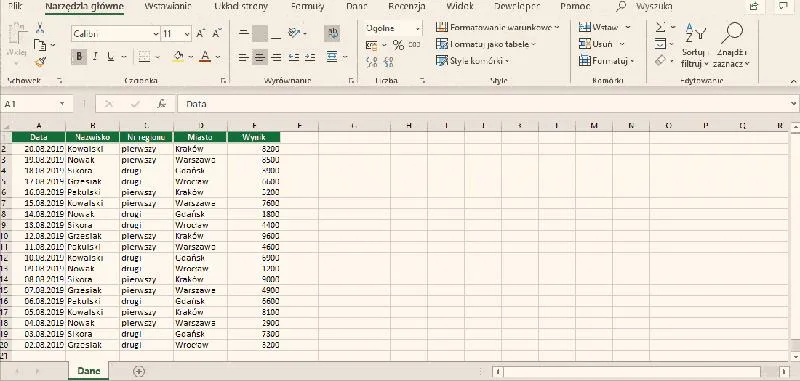
Task: Apply the fill color bucket icon
Action: pyautogui.click(x=178, y=57)
